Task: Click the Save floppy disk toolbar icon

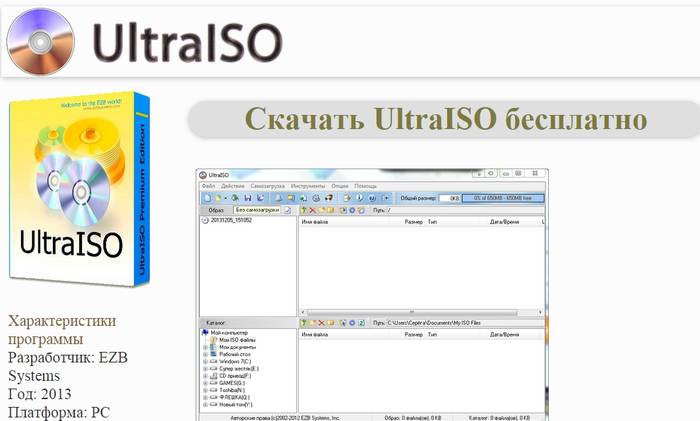Action: pos(248,198)
